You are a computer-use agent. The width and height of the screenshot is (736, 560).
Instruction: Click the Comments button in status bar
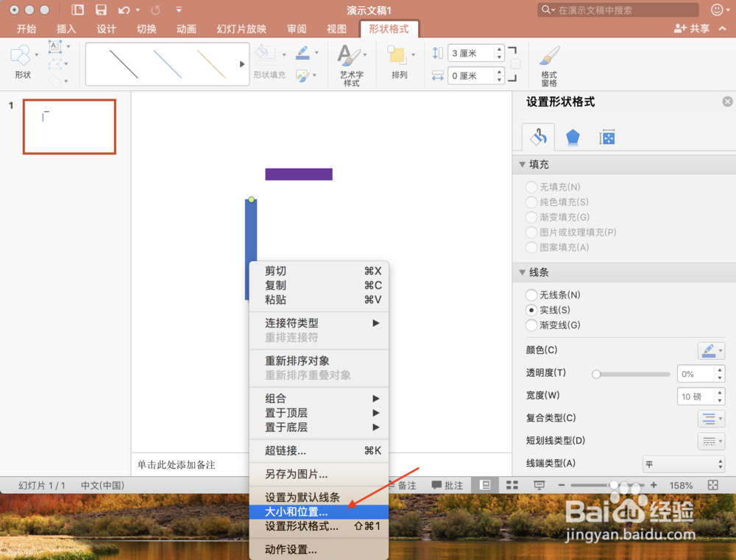tap(447, 486)
